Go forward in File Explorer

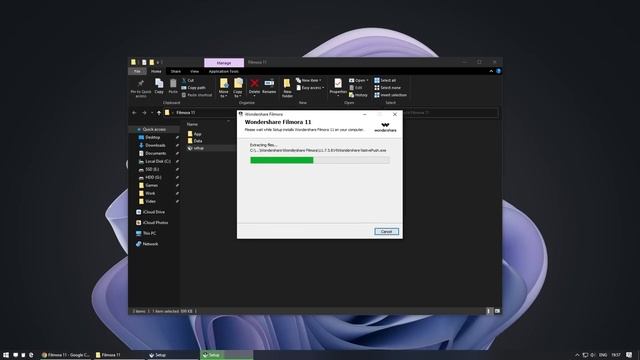point(144,113)
